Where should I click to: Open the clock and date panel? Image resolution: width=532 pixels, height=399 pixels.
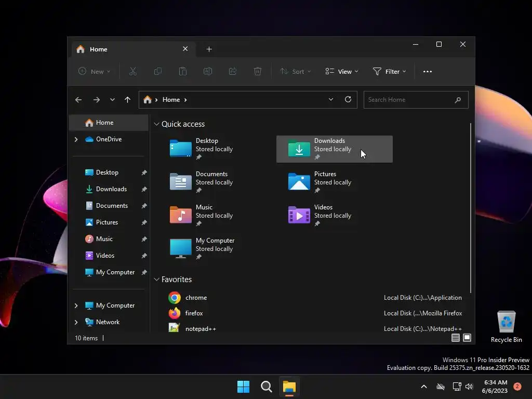pyautogui.click(x=495, y=387)
